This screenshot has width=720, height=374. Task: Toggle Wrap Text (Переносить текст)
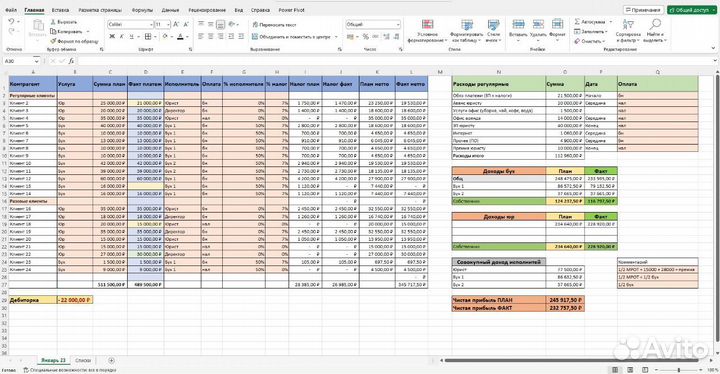(x=274, y=25)
